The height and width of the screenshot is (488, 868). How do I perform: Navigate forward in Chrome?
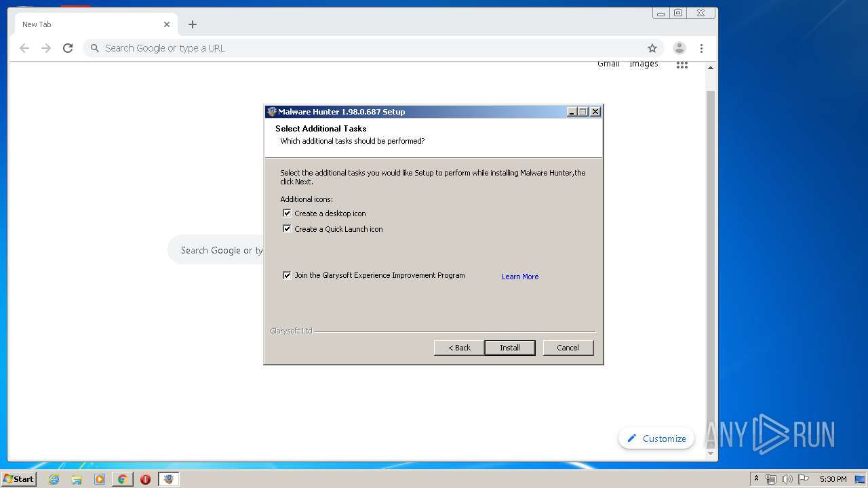46,48
